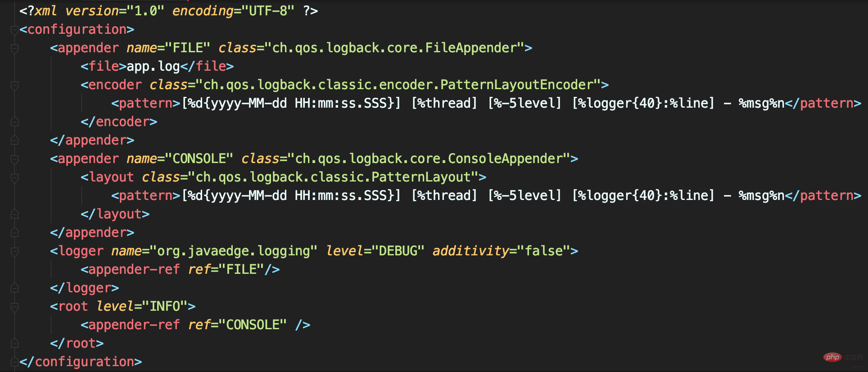Fold the layout element in gutter
The image size is (868, 372).
coord(14,177)
